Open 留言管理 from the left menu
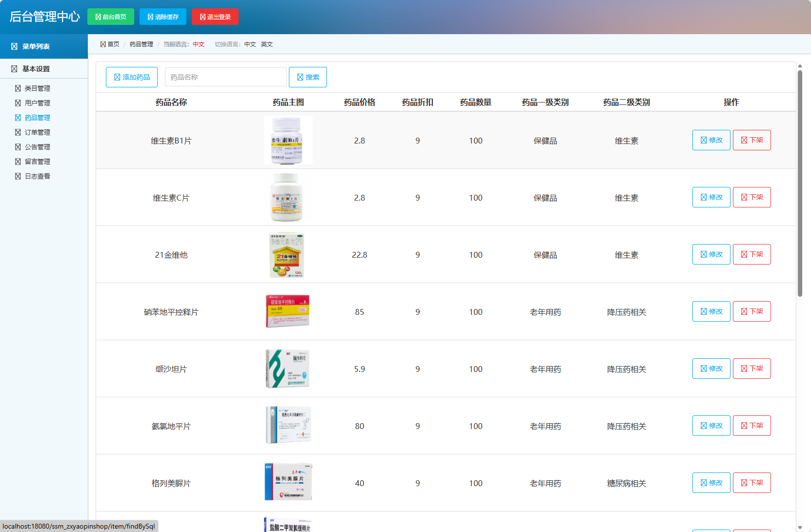This screenshot has height=532, width=811. (36, 162)
